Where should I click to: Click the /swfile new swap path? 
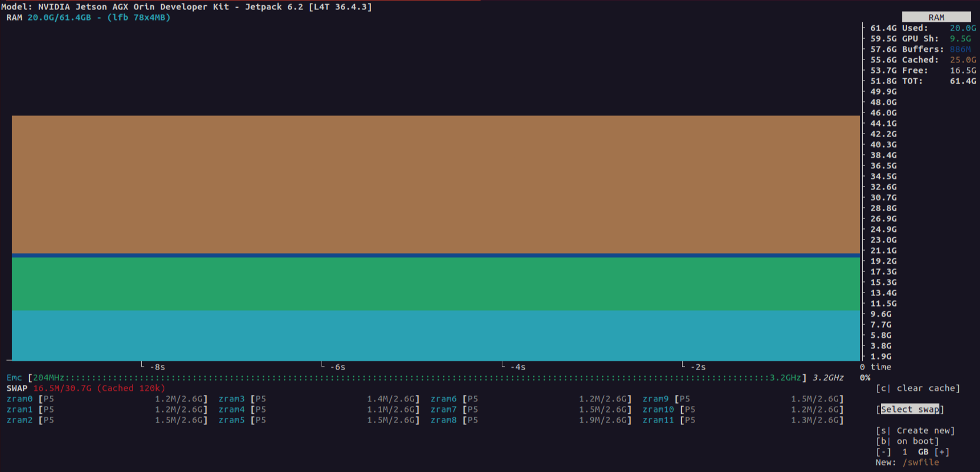(x=921, y=462)
